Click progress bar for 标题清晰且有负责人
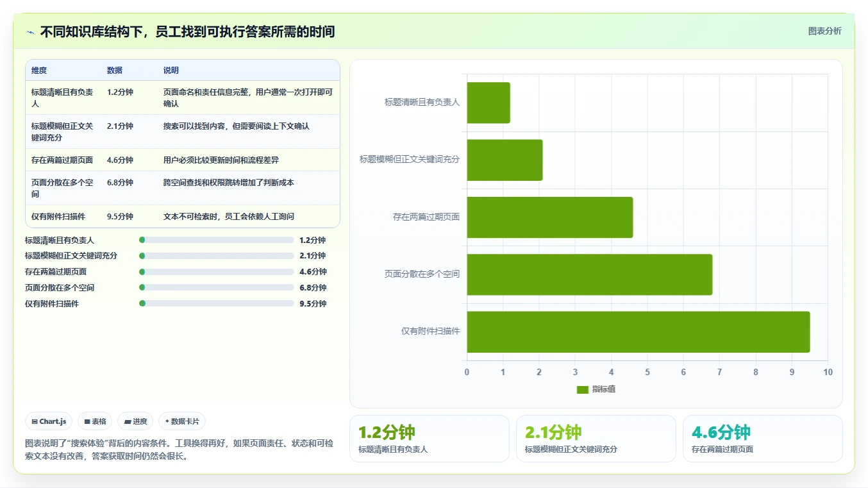The width and height of the screenshot is (868, 488). (x=217, y=240)
